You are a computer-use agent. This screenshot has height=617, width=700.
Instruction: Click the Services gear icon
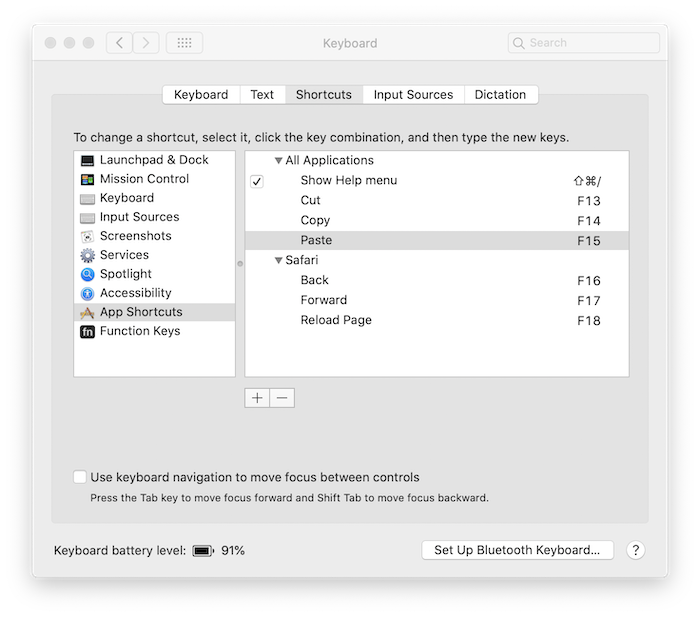point(87,255)
